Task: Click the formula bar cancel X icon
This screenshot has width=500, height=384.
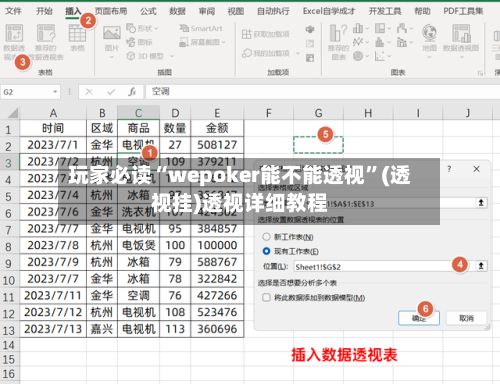Action: pos(89,92)
